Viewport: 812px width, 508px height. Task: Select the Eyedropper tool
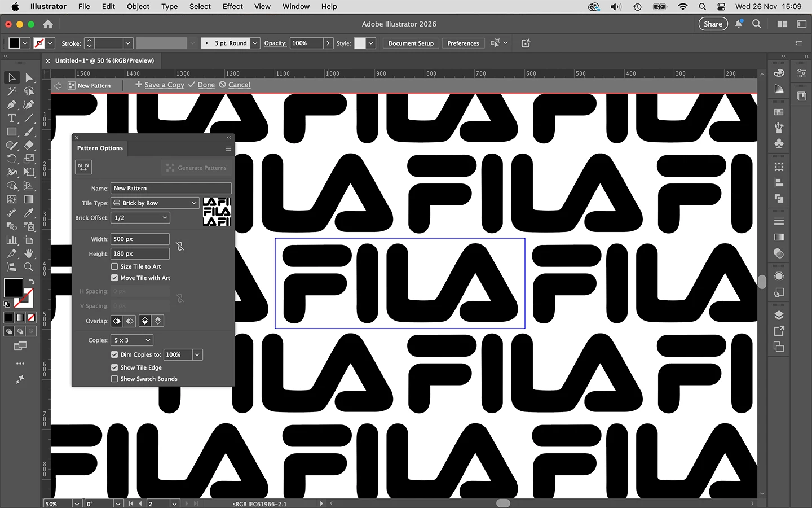point(29,213)
